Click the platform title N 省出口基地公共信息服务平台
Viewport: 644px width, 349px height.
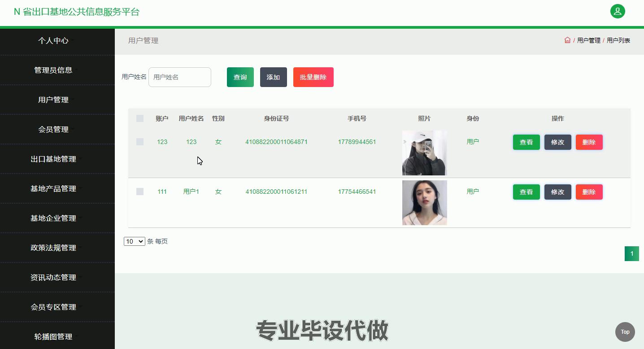click(x=77, y=12)
